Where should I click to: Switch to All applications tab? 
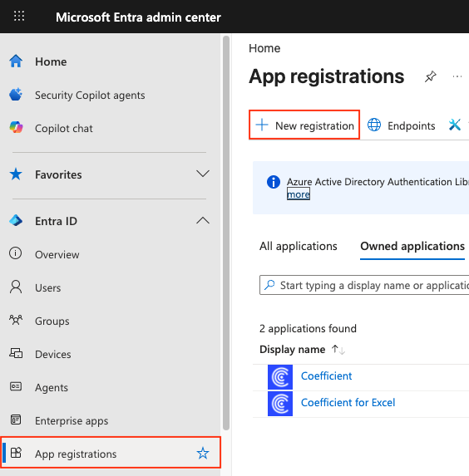click(299, 246)
